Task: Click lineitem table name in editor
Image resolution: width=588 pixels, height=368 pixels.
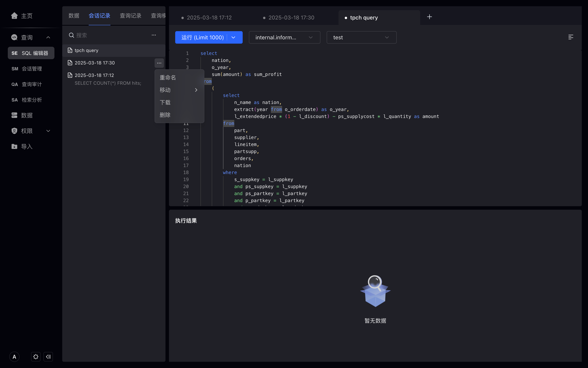Action: pos(245,144)
